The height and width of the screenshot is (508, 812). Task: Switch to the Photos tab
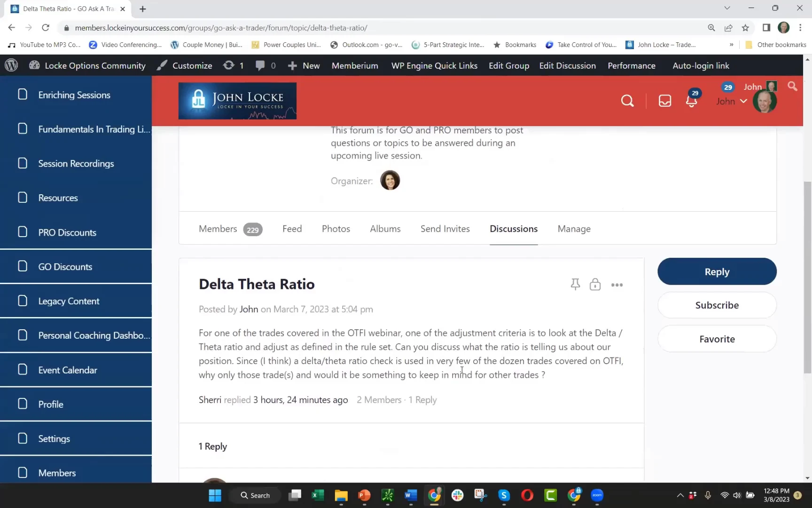tap(336, 229)
